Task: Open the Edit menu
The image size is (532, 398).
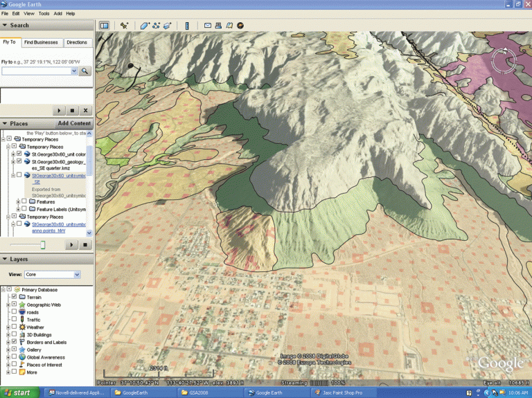Action: [x=16, y=14]
